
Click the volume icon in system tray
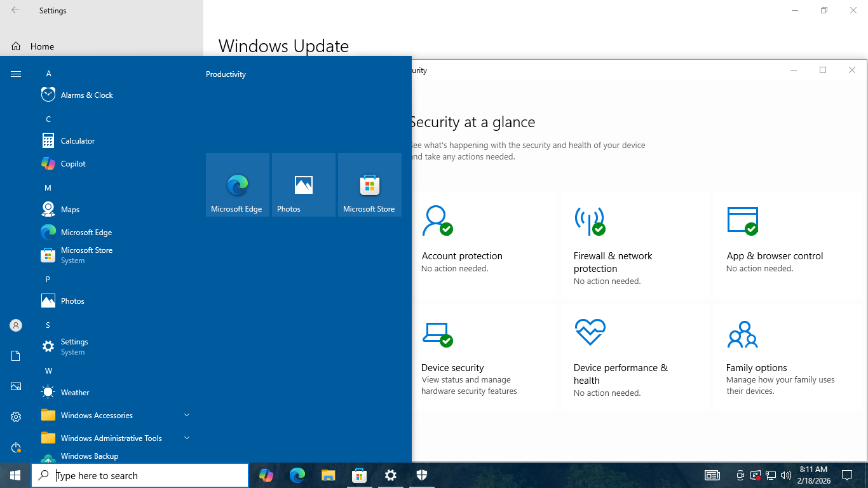click(x=786, y=475)
